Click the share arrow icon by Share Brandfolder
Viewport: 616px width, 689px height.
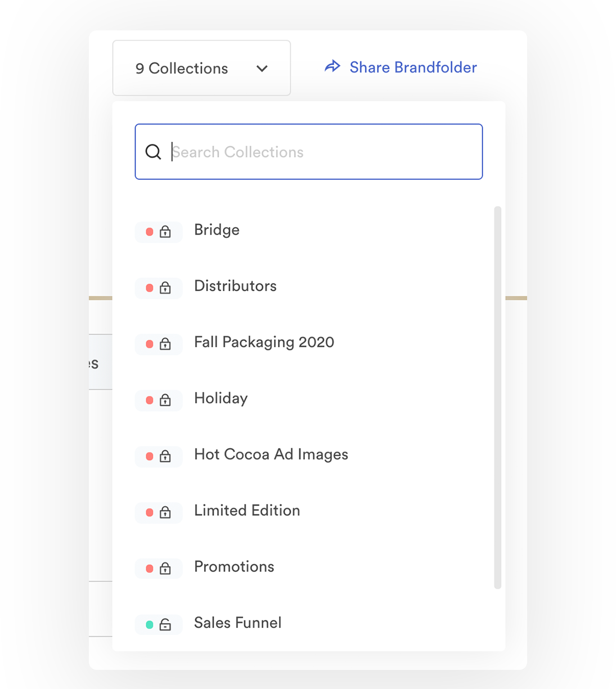click(332, 66)
